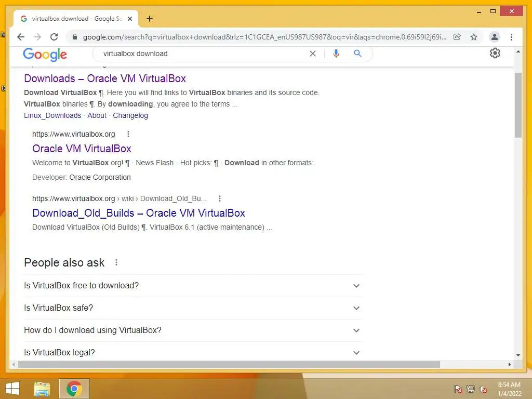Click the muted volume icon in tray
532x399 pixels.
pyautogui.click(x=483, y=389)
